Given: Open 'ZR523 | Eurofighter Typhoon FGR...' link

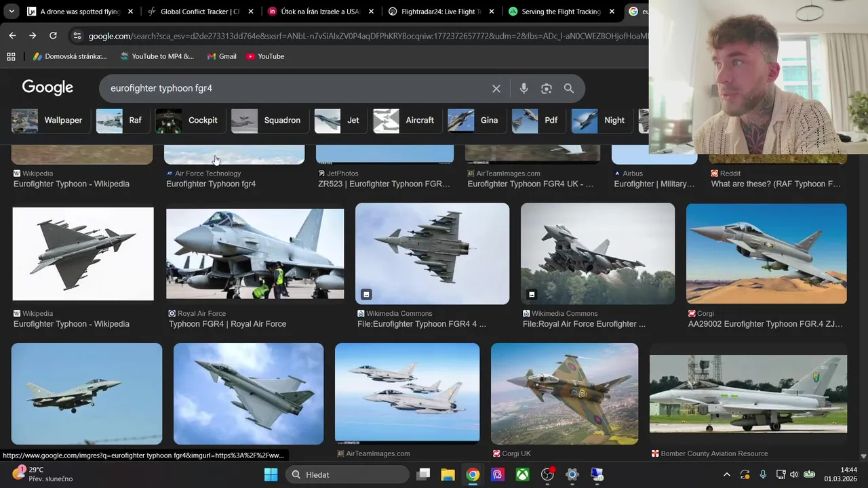Looking at the screenshot, I should click(384, 184).
